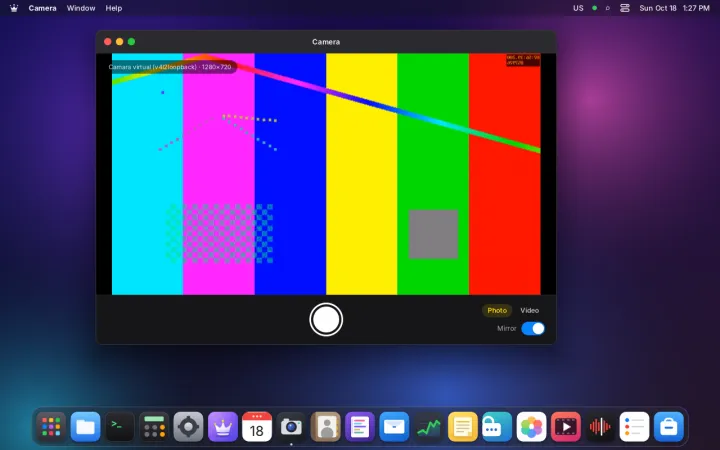Open the video player icon in dock

[566, 427]
